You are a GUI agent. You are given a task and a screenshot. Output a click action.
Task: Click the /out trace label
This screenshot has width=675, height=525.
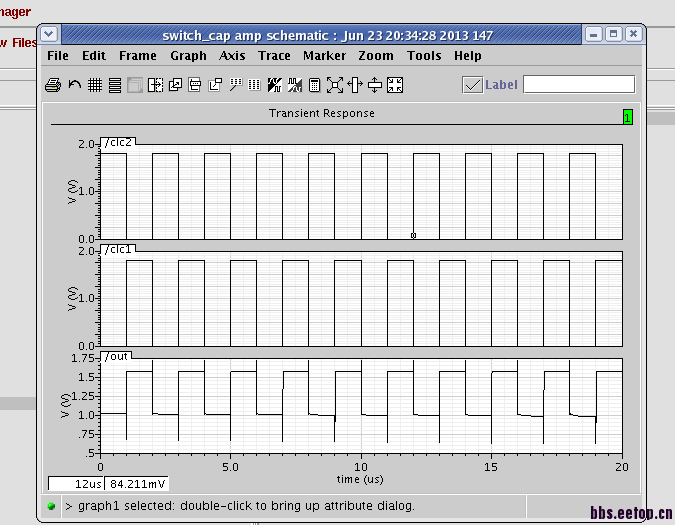116,356
